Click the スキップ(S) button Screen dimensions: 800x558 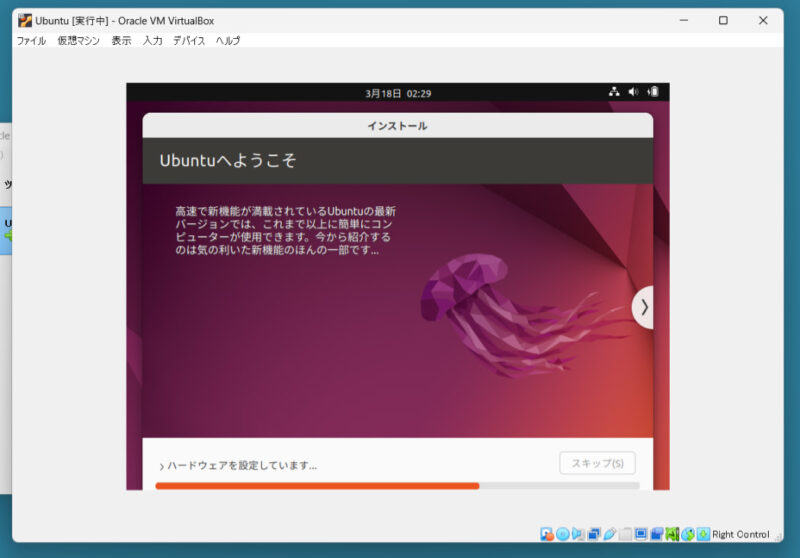coord(597,463)
